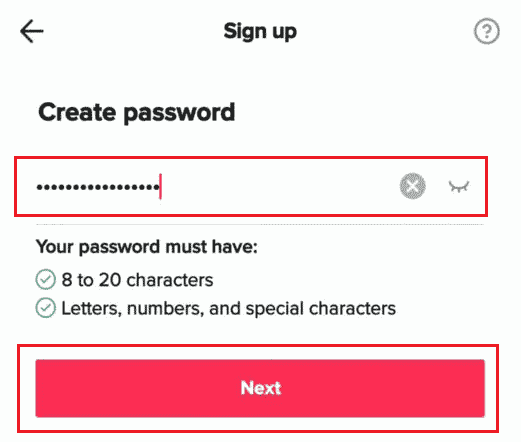Click the green check beside Letters, numbers requirement
Screen dimensions: 521x442
45,308
